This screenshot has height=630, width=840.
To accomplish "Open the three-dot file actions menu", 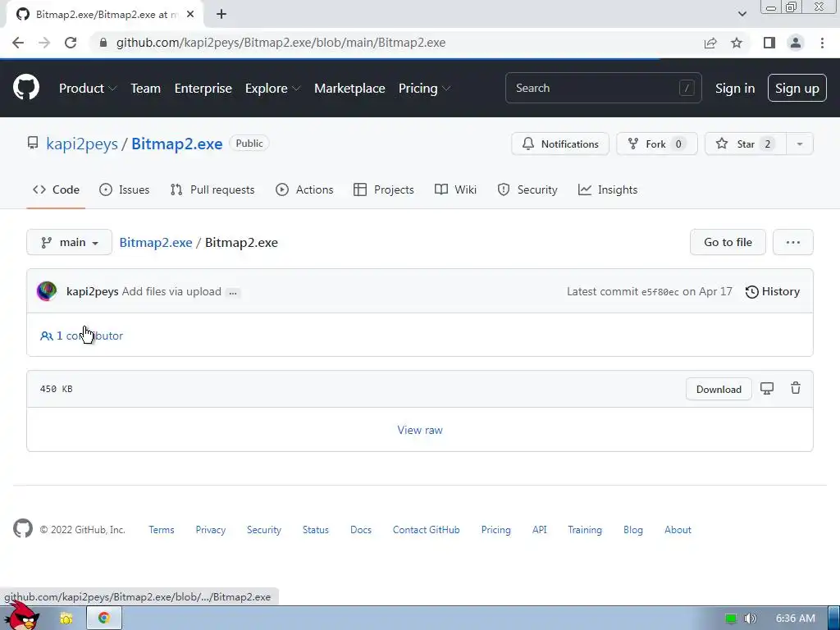I will pos(793,242).
